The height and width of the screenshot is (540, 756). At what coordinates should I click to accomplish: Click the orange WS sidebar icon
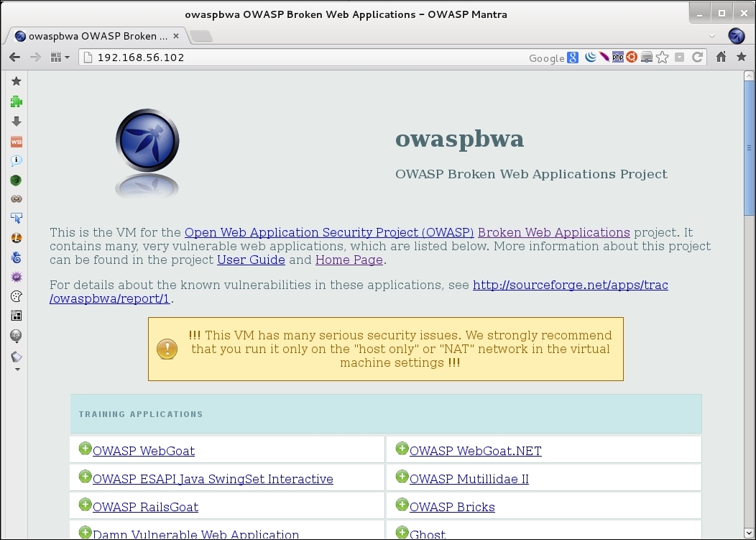(17, 142)
